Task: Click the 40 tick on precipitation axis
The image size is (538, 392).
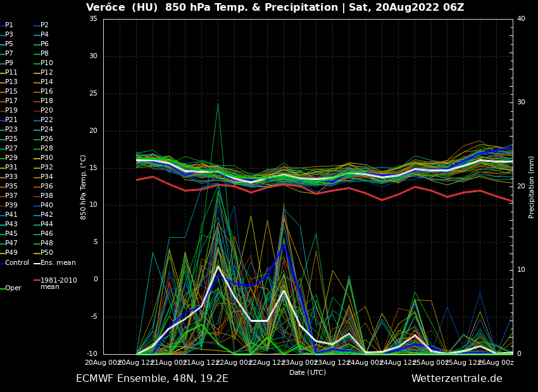Action: (x=521, y=19)
